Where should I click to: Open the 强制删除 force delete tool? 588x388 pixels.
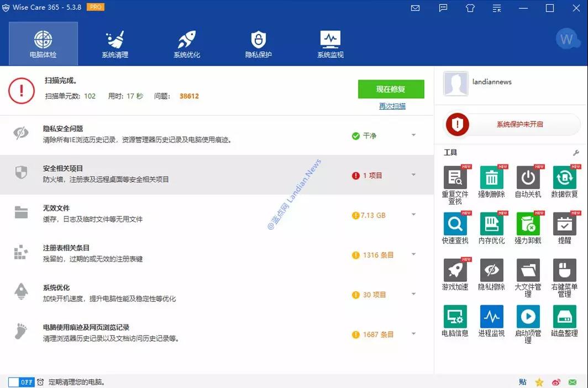click(x=491, y=178)
